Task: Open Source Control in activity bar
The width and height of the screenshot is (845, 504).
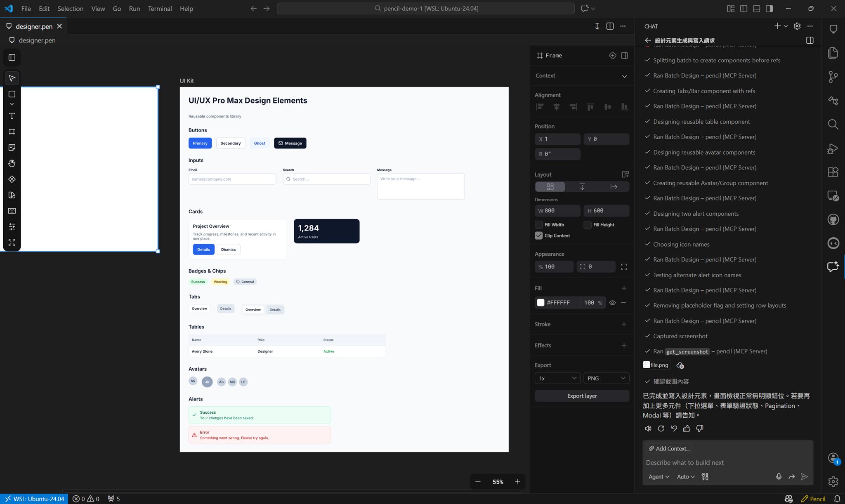Action: (833, 77)
